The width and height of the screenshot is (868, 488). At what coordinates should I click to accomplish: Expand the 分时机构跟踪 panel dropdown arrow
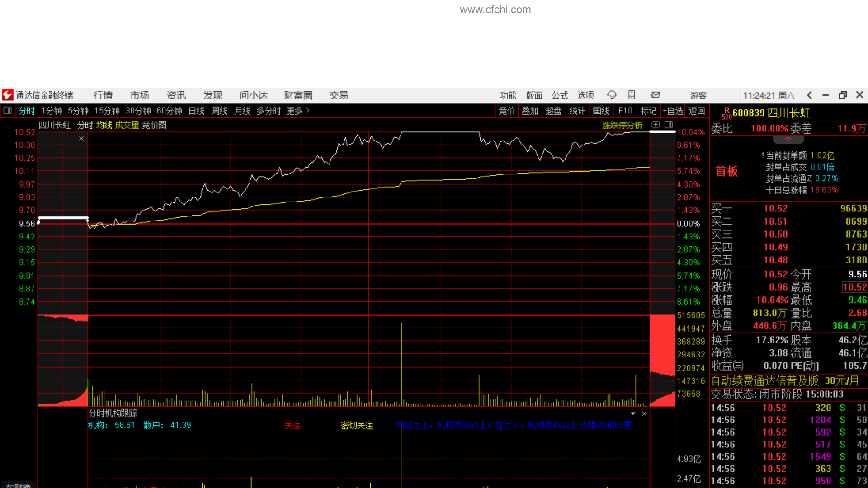tap(633, 414)
